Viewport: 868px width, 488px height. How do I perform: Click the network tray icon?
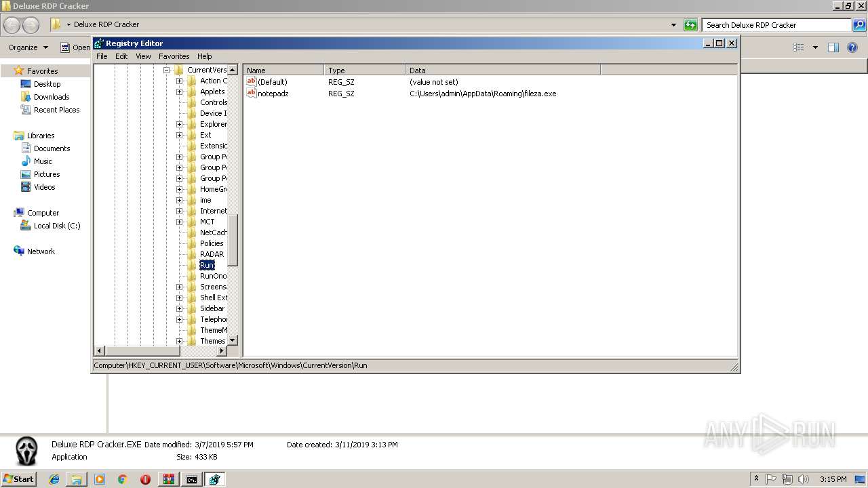(787, 479)
